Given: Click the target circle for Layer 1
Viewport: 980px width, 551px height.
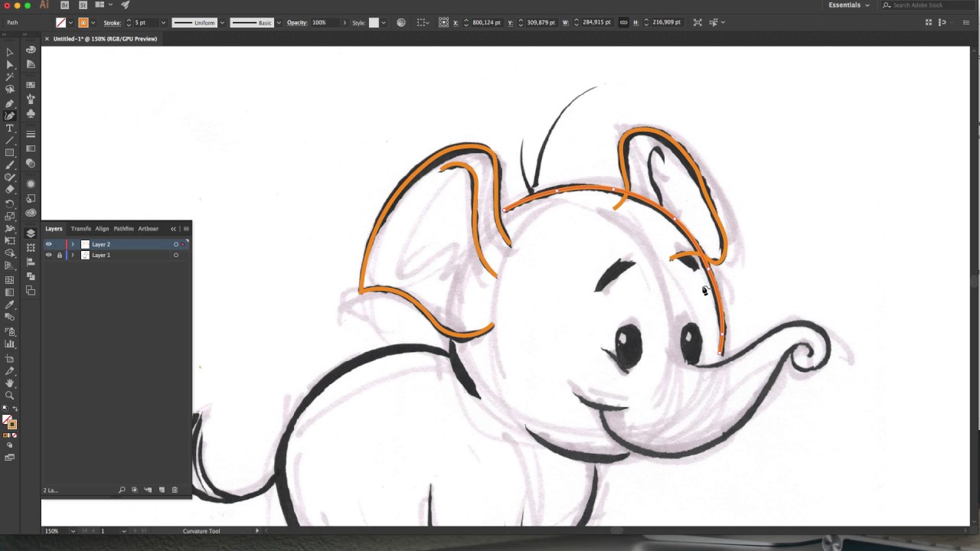Looking at the screenshot, I should click(x=176, y=255).
